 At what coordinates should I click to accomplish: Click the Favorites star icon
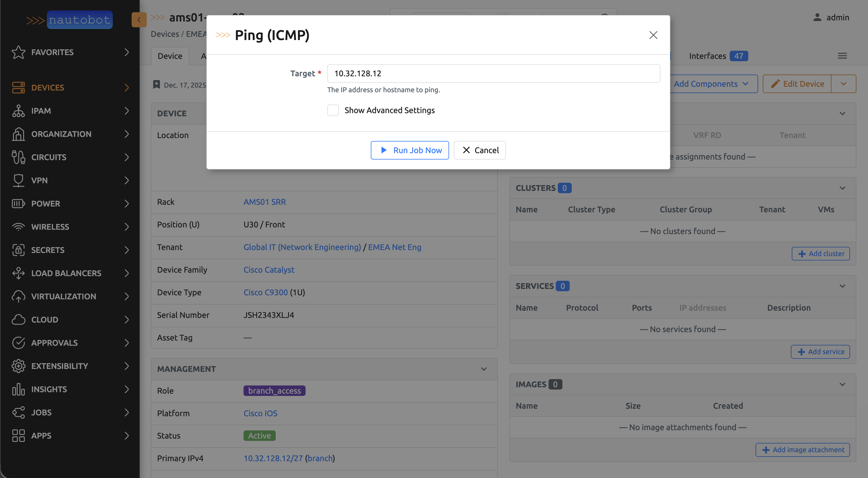pyautogui.click(x=18, y=52)
